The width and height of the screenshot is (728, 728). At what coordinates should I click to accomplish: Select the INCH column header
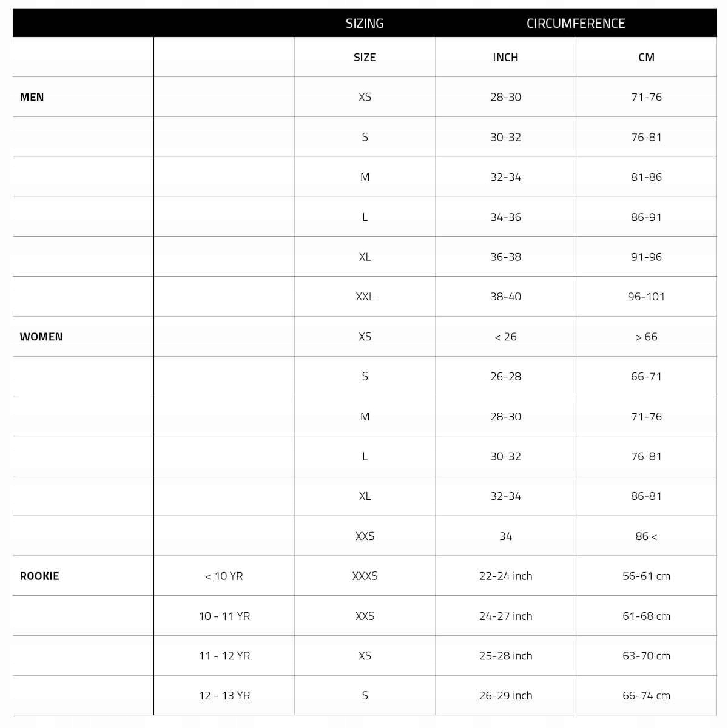[505, 58]
